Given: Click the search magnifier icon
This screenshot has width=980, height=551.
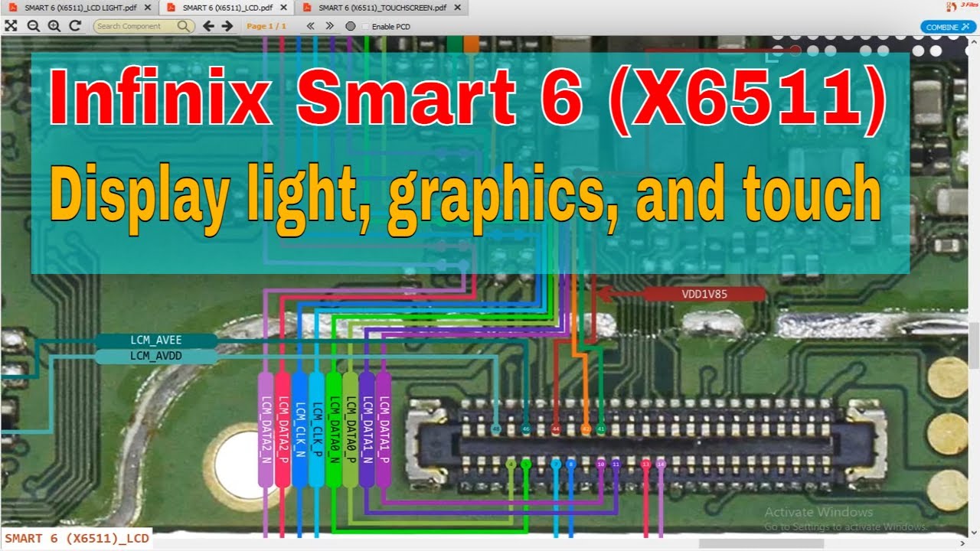Looking at the screenshot, I should (x=184, y=26).
